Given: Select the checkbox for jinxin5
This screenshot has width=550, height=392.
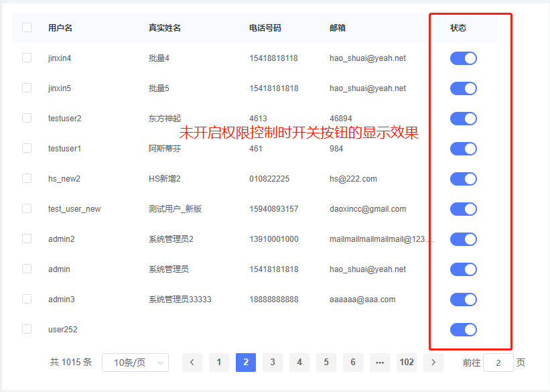Looking at the screenshot, I should click(x=27, y=88).
